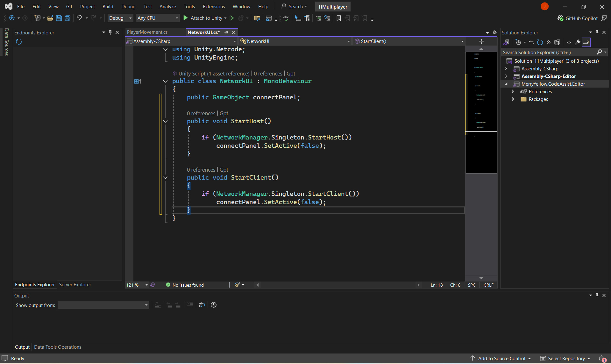Toggle word wrap in Output panel
The image size is (611, 364).
[202, 305]
